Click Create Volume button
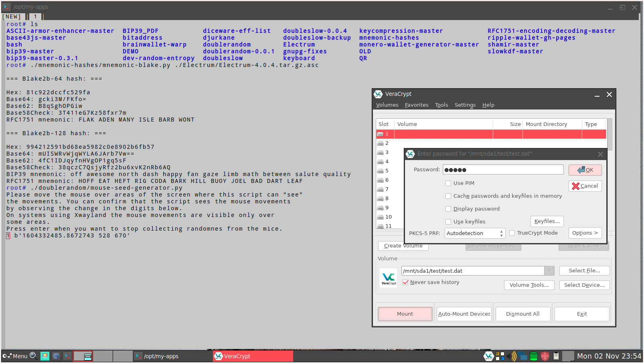The height and width of the screenshot is (363, 644). pos(403,246)
